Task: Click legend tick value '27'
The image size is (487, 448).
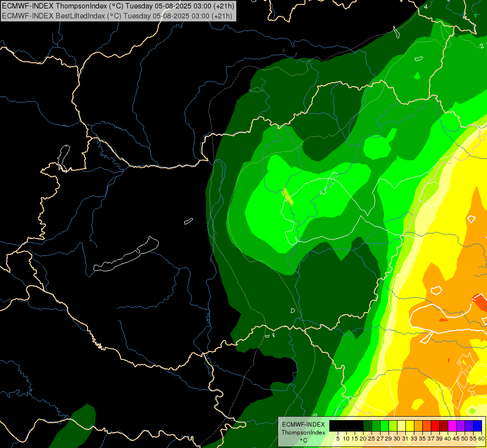Action: 380,439
